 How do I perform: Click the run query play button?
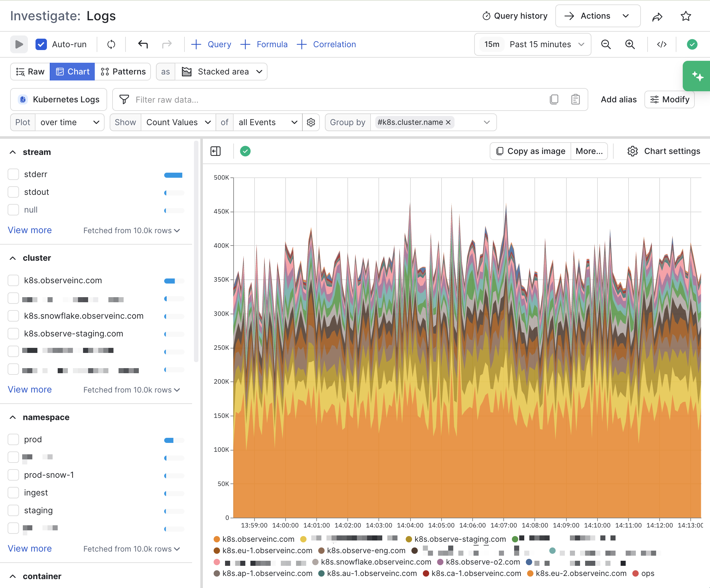(x=19, y=44)
